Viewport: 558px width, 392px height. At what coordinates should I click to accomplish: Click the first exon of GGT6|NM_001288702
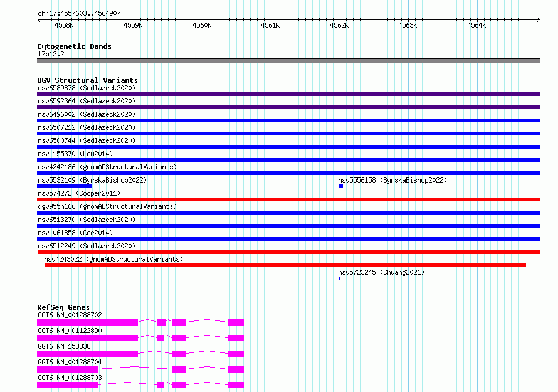pos(88,322)
